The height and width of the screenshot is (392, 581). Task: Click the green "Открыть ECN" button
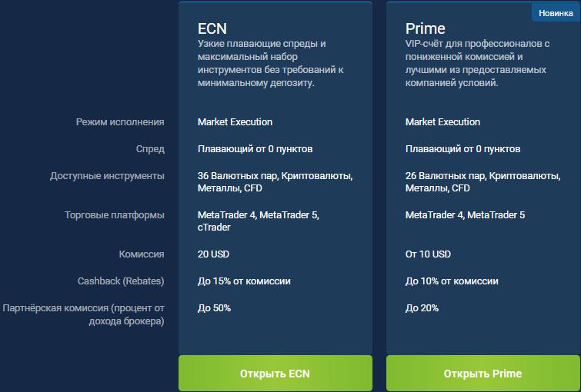point(275,374)
